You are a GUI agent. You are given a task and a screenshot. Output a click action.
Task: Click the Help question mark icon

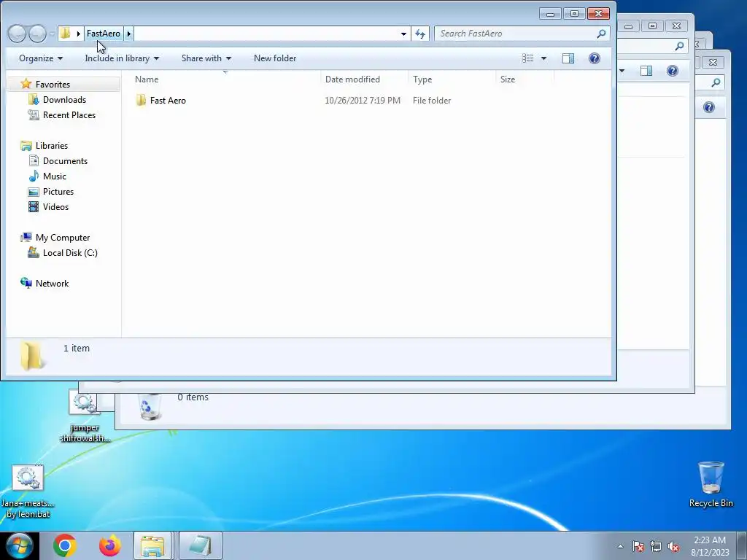(x=594, y=58)
